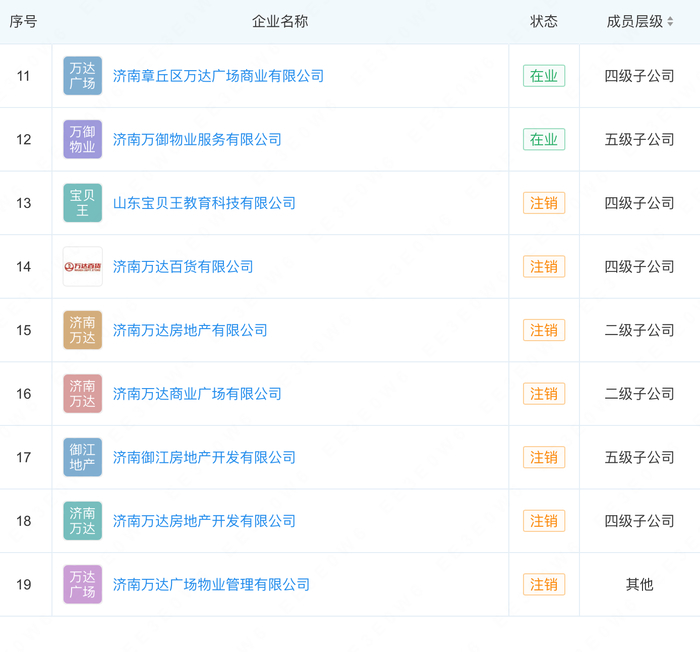Click the 万御物业 purple logo icon
Screen dimensions: 700x652
(x=82, y=140)
